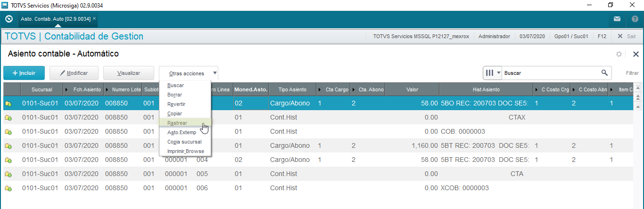Click into the Buscar search field
Viewport: 644px width, 209px height.
[552, 73]
